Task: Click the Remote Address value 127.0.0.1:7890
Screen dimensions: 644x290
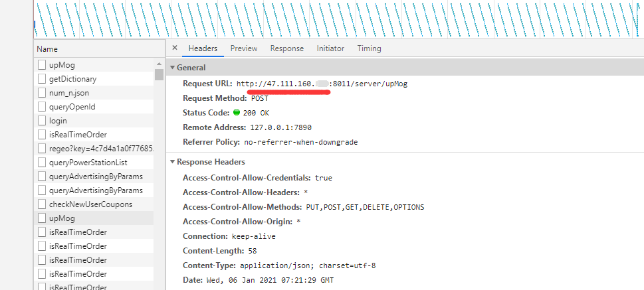Action: tap(281, 127)
